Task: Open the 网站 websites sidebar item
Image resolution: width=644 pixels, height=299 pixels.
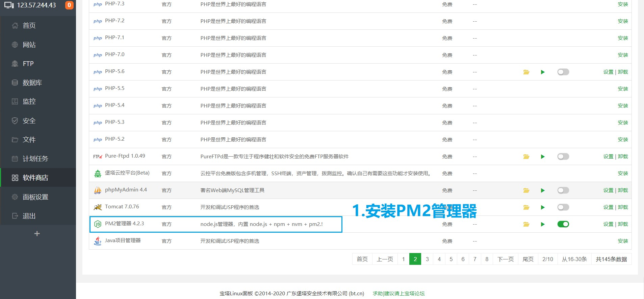Action: (38, 45)
